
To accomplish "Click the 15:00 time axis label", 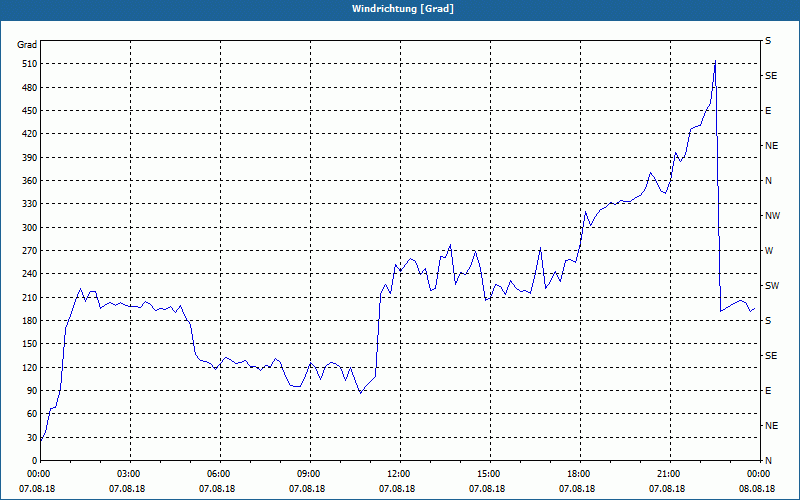I will click(x=490, y=474).
